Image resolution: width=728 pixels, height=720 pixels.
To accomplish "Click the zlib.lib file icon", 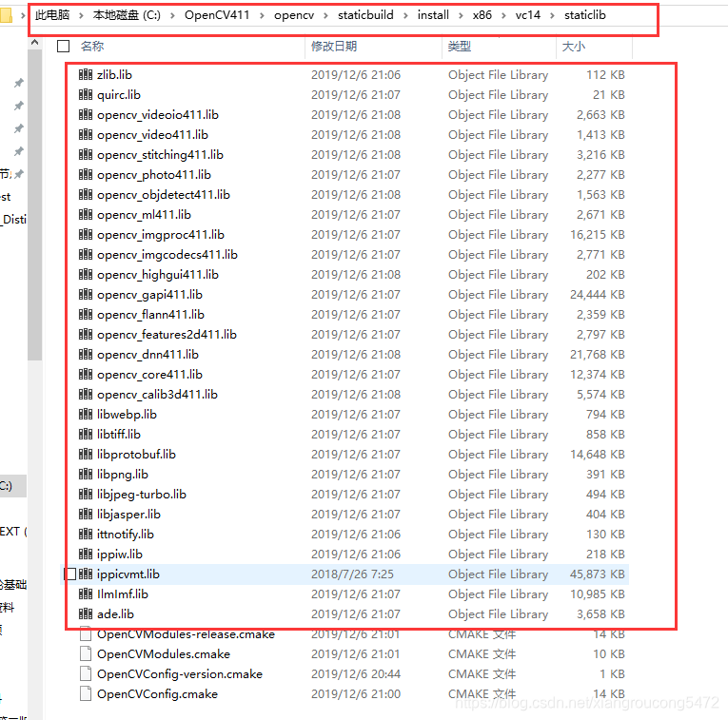I will [86, 74].
